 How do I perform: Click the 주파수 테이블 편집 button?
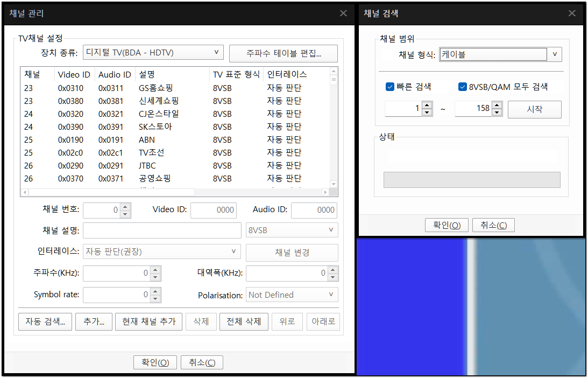click(283, 53)
